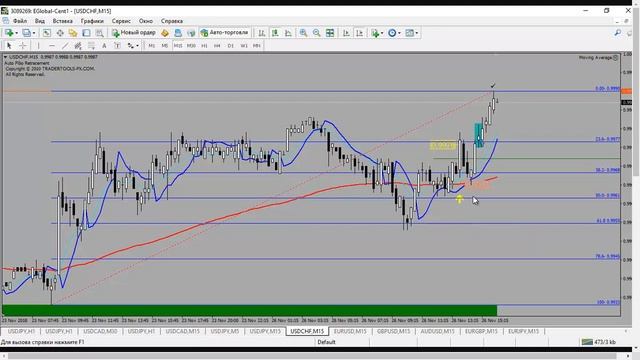Screen dimensions: 640x360
Task: Open the Вставка menu
Action: coord(62,21)
